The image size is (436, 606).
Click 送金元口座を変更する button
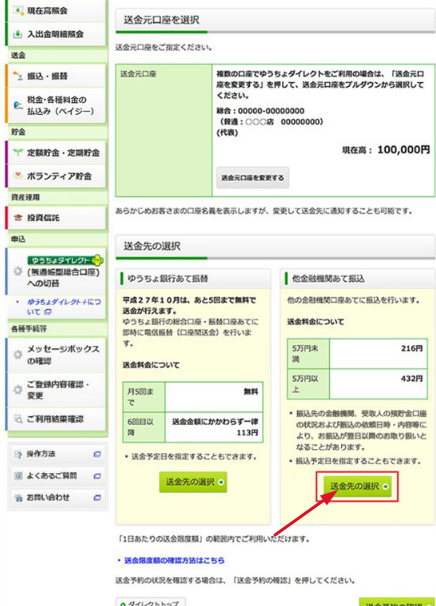(252, 178)
